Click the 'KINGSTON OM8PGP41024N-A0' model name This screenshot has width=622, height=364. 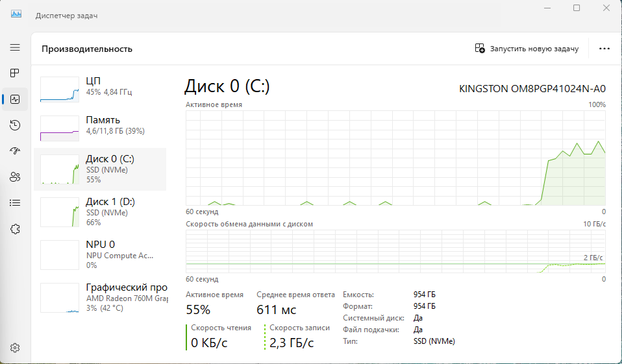coord(532,88)
